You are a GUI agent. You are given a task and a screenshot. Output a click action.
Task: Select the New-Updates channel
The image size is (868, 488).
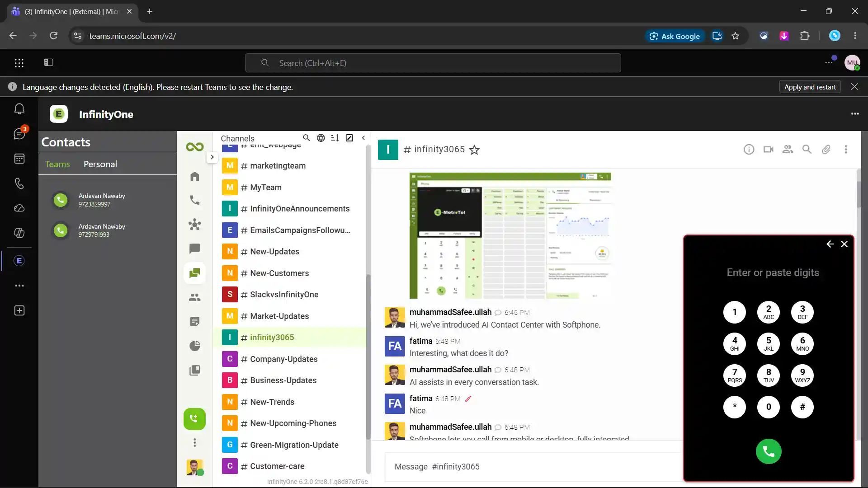[x=289, y=252]
